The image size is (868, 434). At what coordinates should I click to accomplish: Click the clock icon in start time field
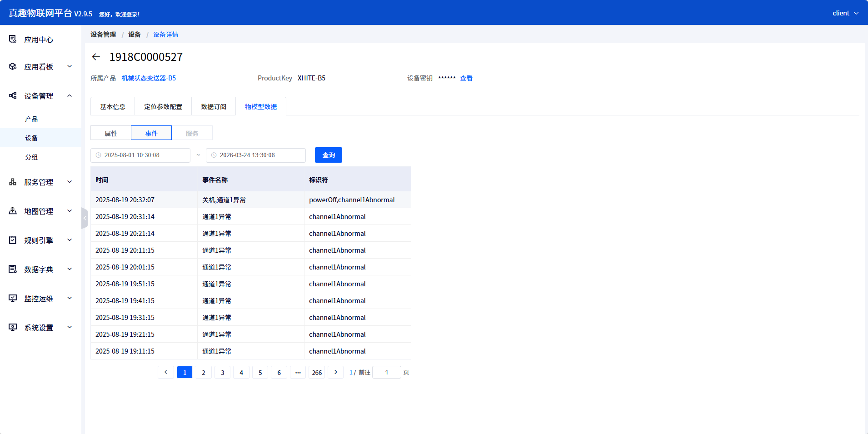[99, 155]
